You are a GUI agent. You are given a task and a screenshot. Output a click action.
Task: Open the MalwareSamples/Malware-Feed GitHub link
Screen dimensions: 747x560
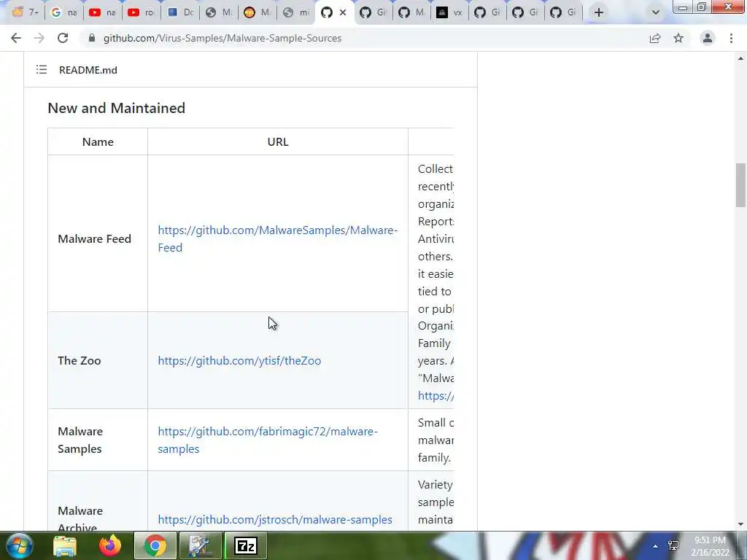tap(277, 238)
